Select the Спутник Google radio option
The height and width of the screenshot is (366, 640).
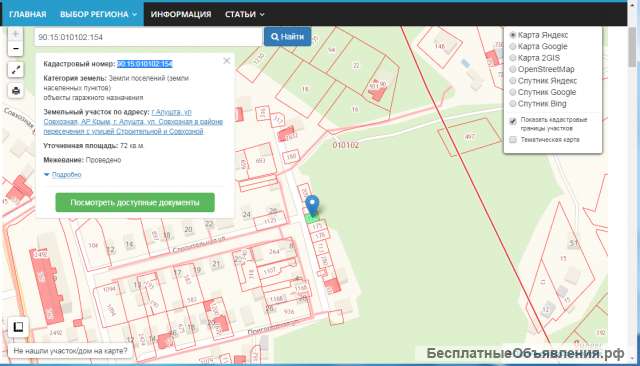click(513, 92)
